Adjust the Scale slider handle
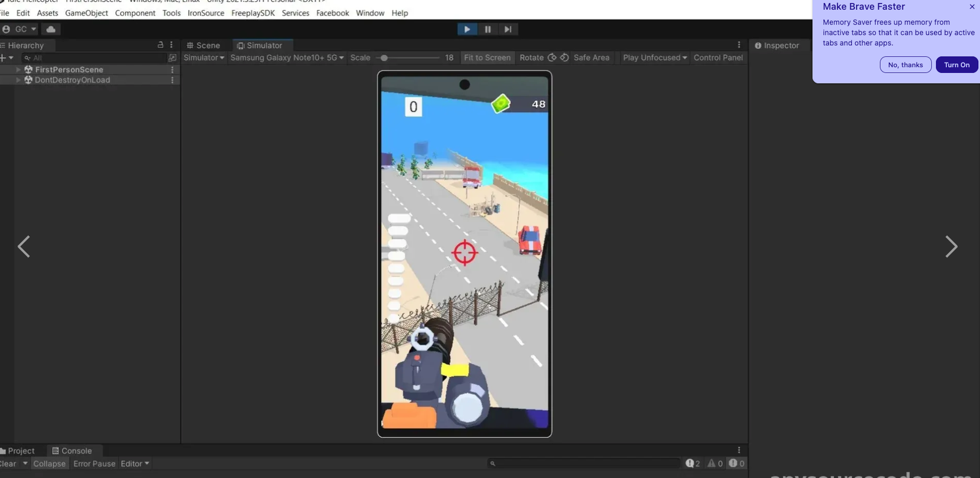Screen dimensions: 980x478 (384, 58)
